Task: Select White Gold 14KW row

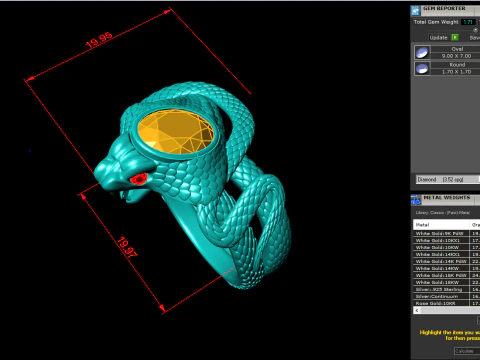Action: point(441,268)
